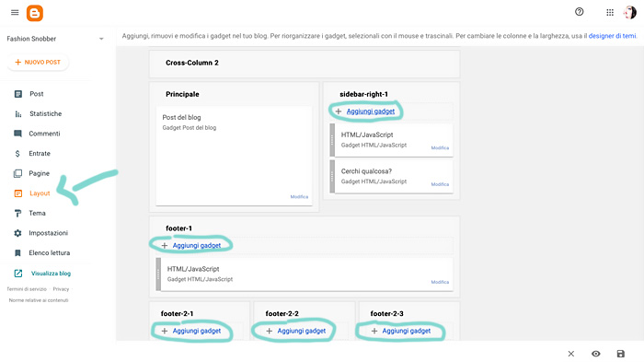Click plus icon in footer-1
Screen dimensions: 644x362
pos(165,246)
